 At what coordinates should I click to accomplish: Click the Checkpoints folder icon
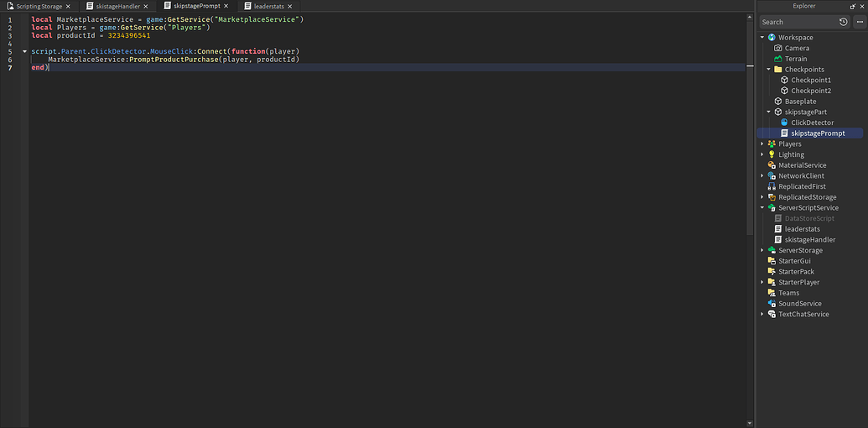pyautogui.click(x=777, y=69)
